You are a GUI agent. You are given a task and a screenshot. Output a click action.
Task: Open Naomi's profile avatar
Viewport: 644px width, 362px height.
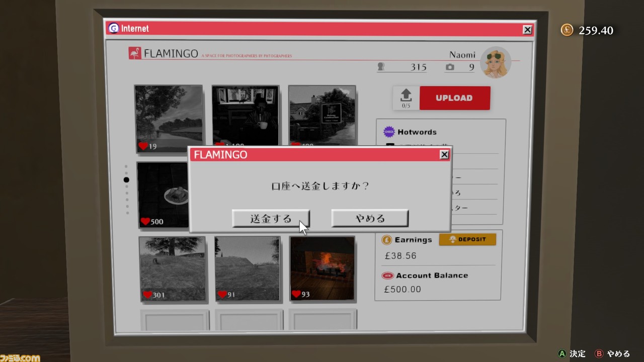click(x=496, y=63)
